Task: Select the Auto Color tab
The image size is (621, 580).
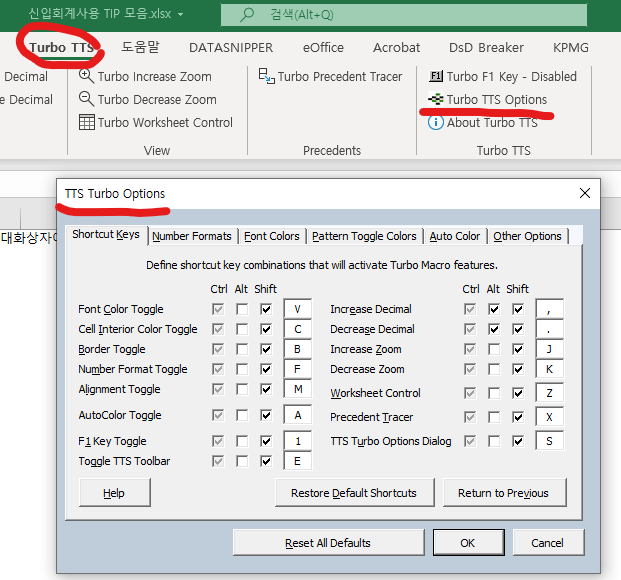Action: [455, 236]
